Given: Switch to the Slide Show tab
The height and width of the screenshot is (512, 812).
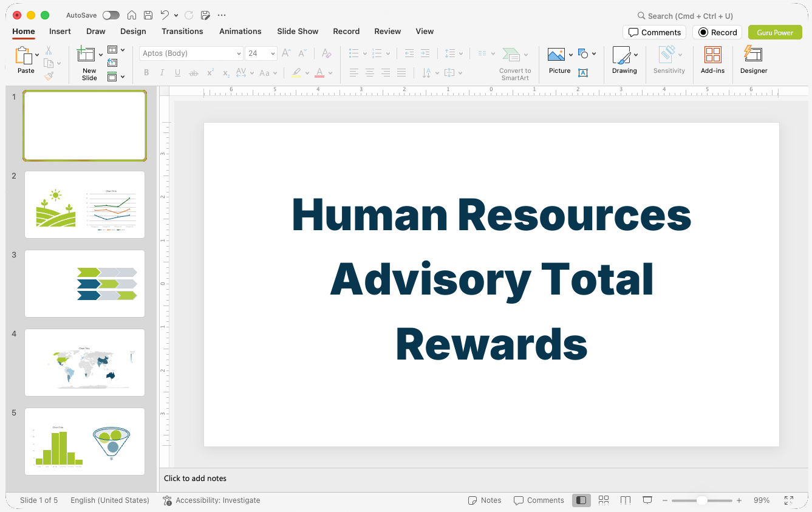Looking at the screenshot, I should tap(298, 31).
